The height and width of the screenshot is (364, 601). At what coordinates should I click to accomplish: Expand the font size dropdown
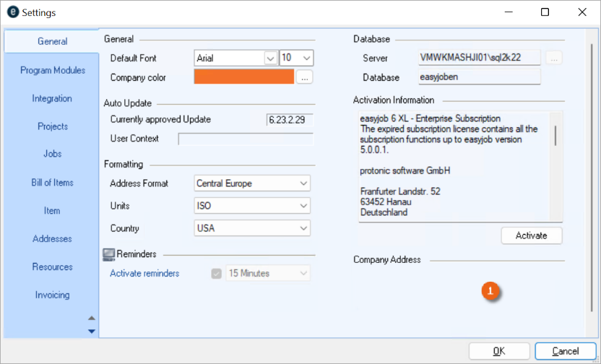[306, 58]
